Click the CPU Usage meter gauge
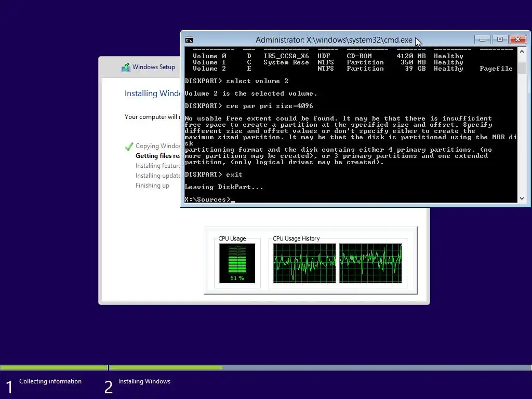532x399 pixels. 237,263
